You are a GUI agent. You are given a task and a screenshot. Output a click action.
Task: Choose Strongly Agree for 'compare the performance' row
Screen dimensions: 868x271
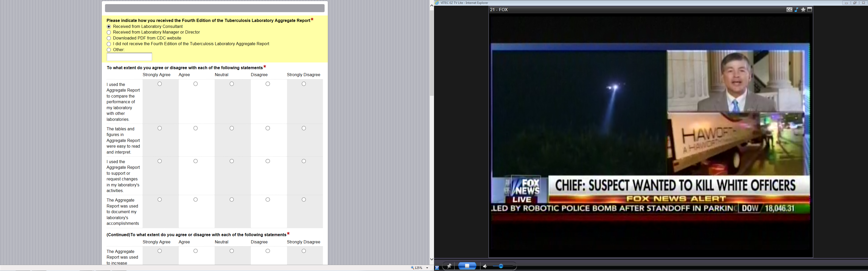[x=160, y=84]
